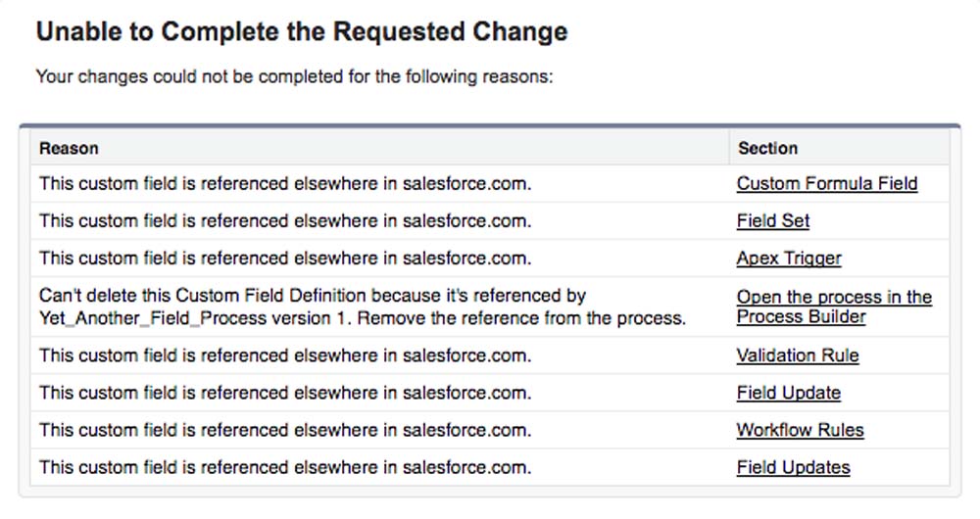Select the reason text beside Custom Formula Field

285,183
